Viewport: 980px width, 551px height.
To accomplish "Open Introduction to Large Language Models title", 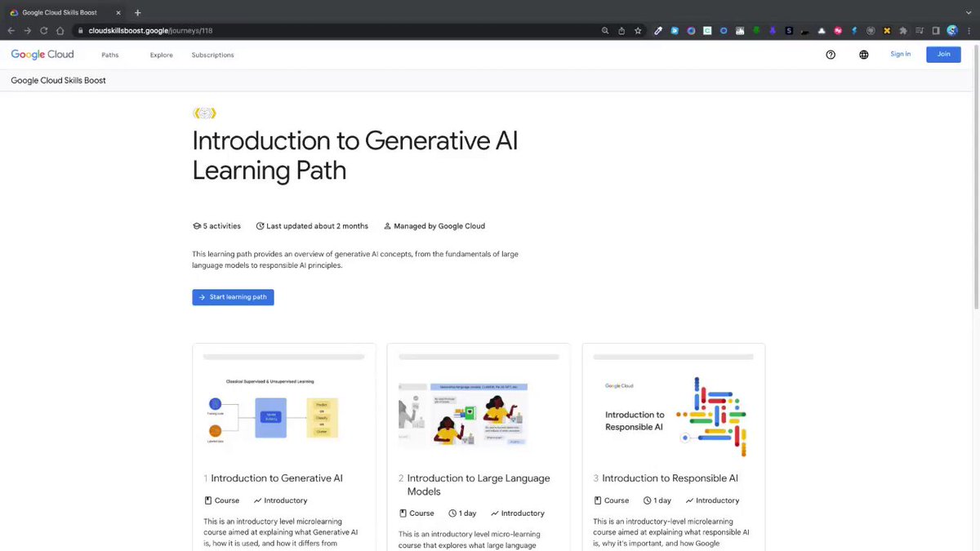I will (479, 485).
